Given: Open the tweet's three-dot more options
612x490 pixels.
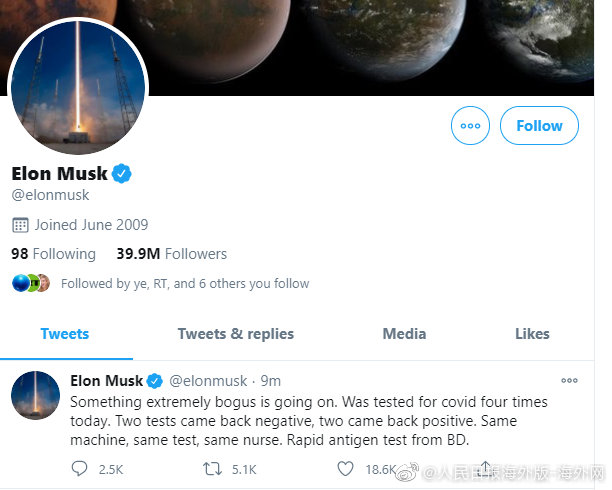Looking at the screenshot, I should point(569,381).
